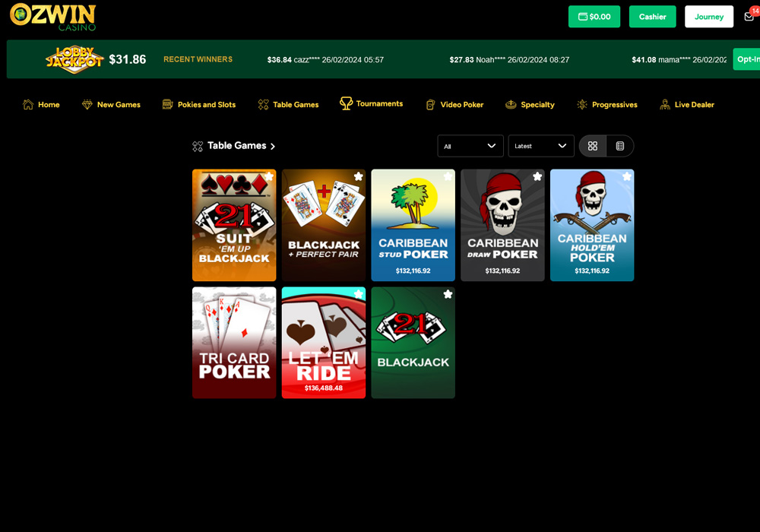The width and height of the screenshot is (760, 532).
Task: Favorite Caribbean Hold'em Poker with star
Action: tap(627, 176)
